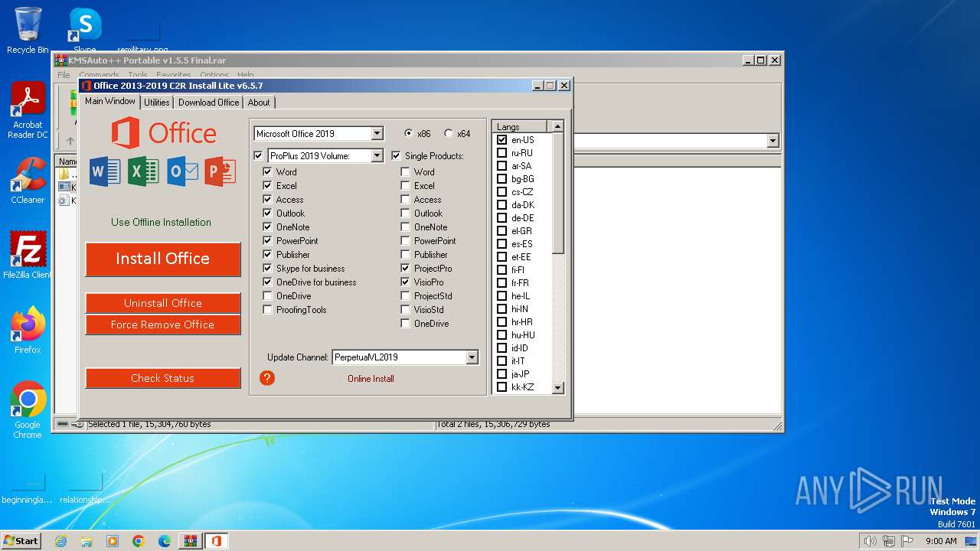
Task: Open WinRAR address path dropdown
Action: (773, 141)
